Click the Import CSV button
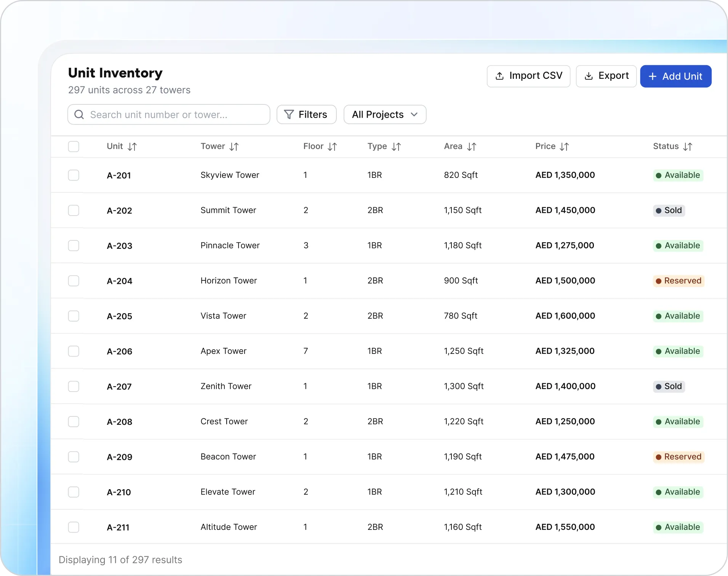The height and width of the screenshot is (576, 728). (528, 76)
